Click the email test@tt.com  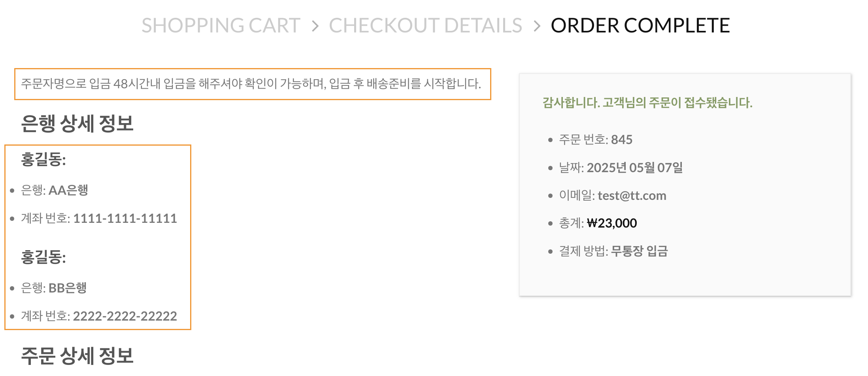click(x=632, y=196)
